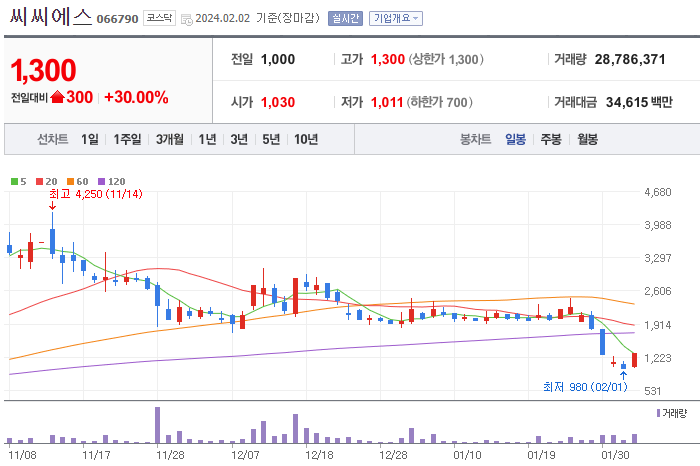The height and width of the screenshot is (466, 700).
Task: Click the 하한가 700 text
Action: (439, 102)
